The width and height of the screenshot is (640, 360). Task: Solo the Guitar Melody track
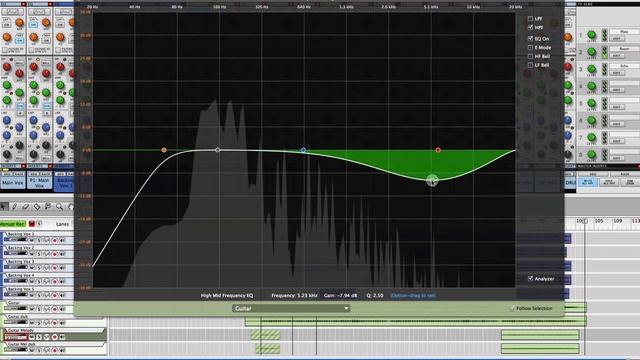click(39, 337)
